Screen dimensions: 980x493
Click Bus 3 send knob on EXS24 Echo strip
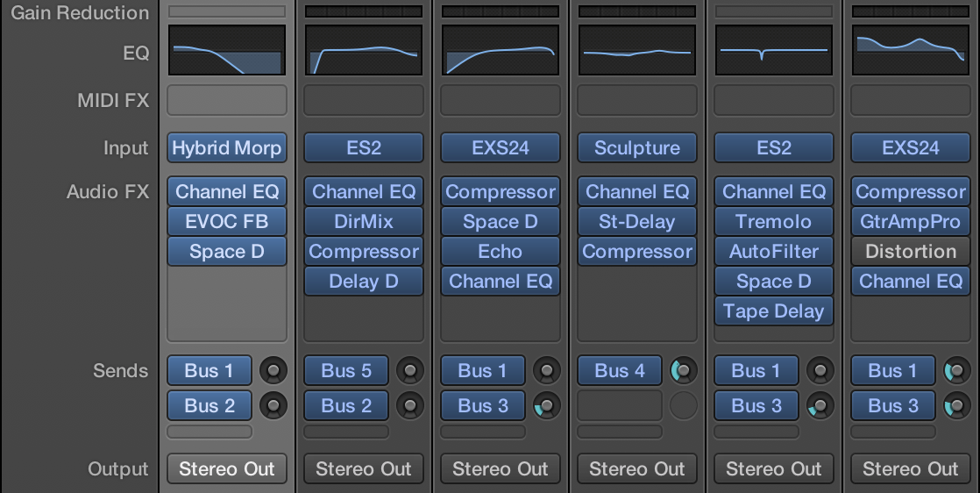(547, 405)
